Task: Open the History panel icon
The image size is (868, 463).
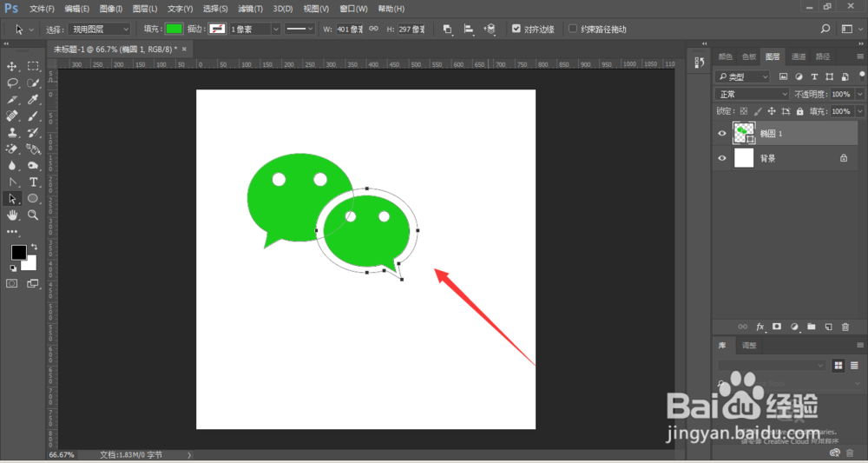Action: click(699, 63)
